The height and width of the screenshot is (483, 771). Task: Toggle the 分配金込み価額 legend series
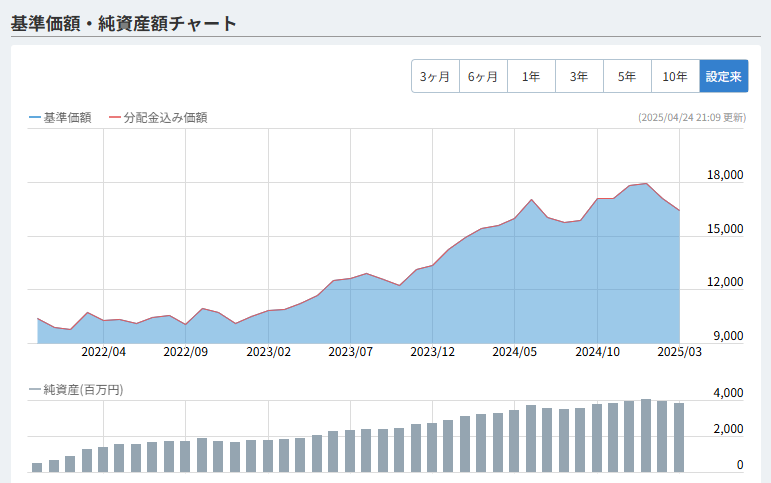[x=158, y=118]
